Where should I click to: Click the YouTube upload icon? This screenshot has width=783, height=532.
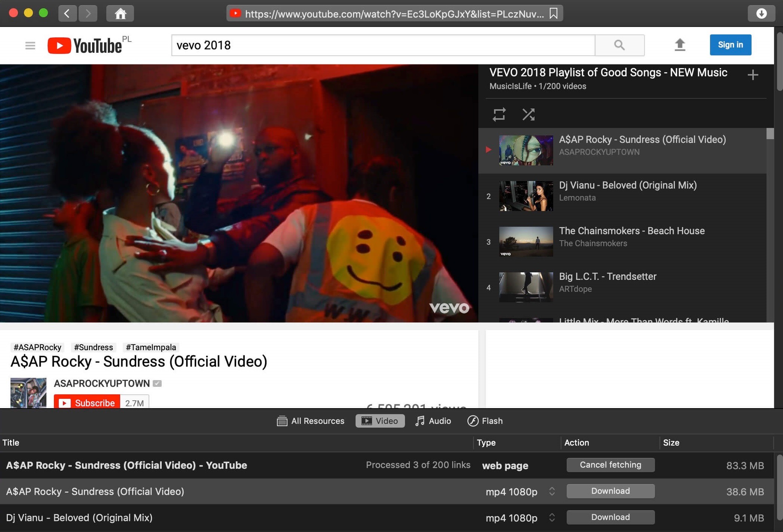click(680, 45)
